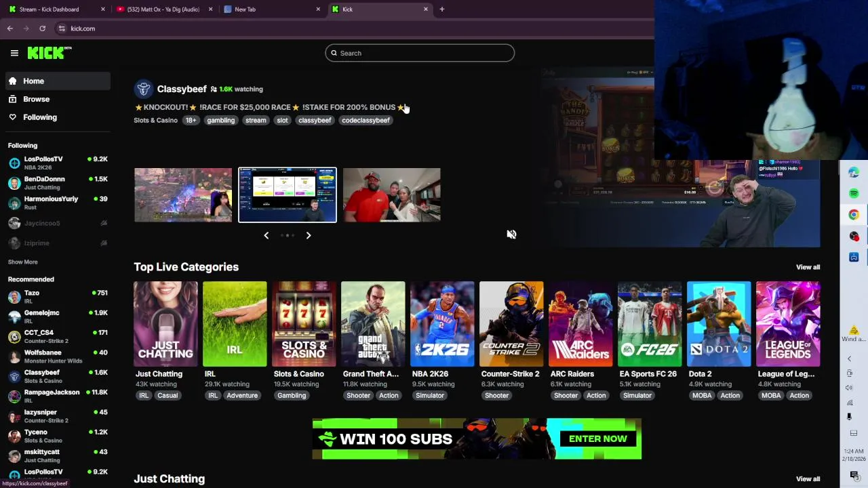Click Adventure tag under IRL category
The width and height of the screenshot is (868, 488).
(x=242, y=396)
